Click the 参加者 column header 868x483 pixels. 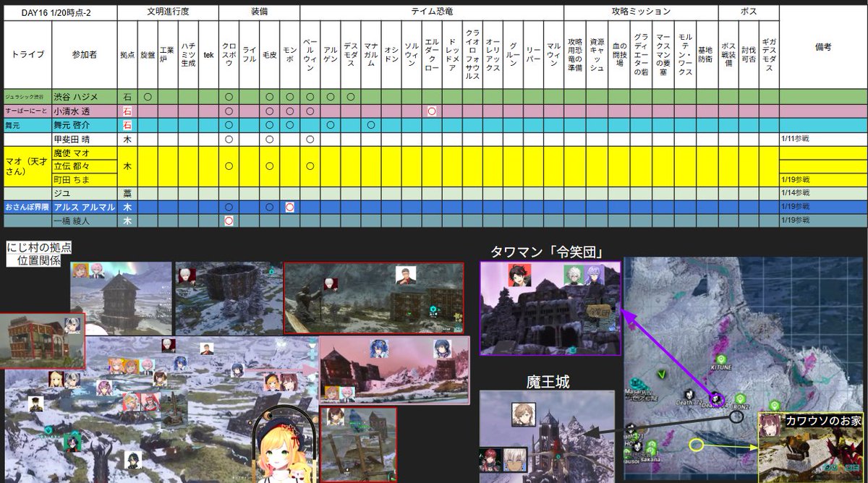[x=85, y=54]
